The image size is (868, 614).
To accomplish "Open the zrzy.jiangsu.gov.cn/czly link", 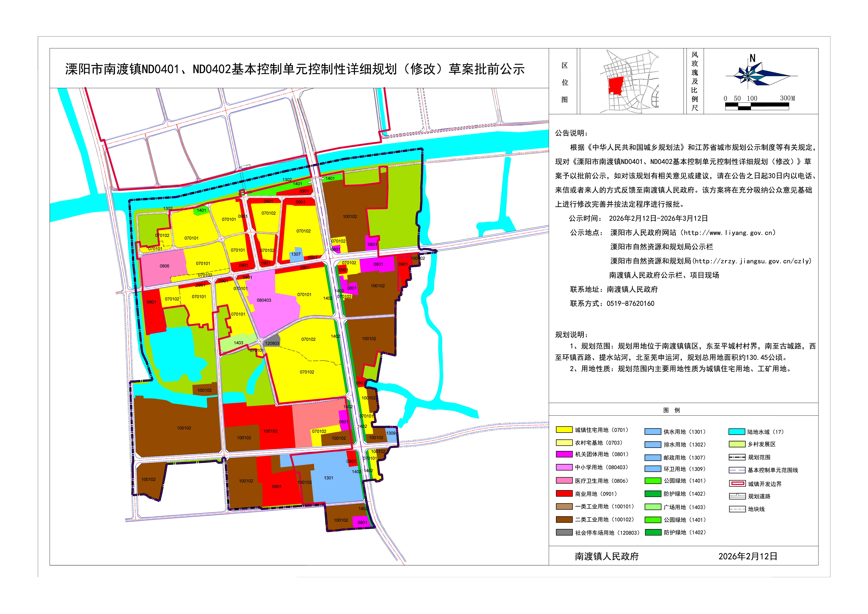I will 753,261.
